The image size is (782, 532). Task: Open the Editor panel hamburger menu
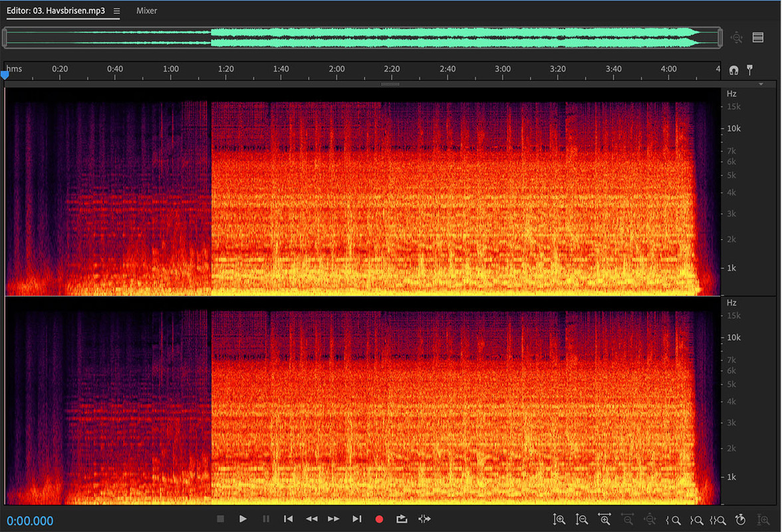116,11
